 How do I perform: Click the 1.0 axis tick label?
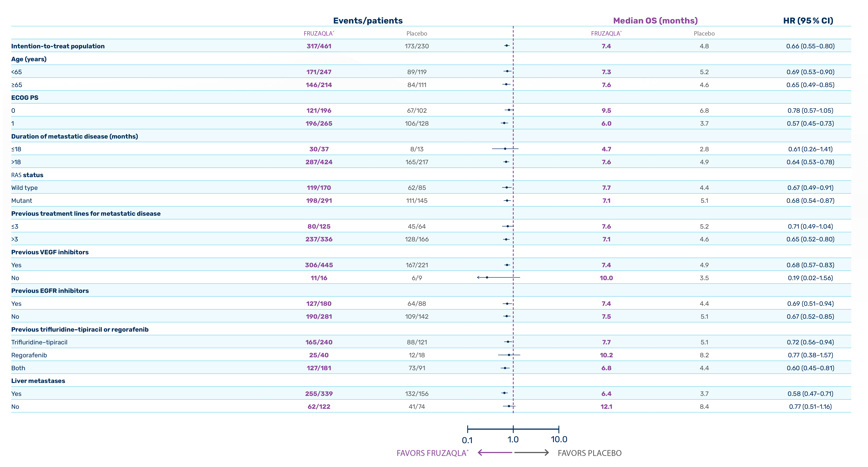[513, 439]
